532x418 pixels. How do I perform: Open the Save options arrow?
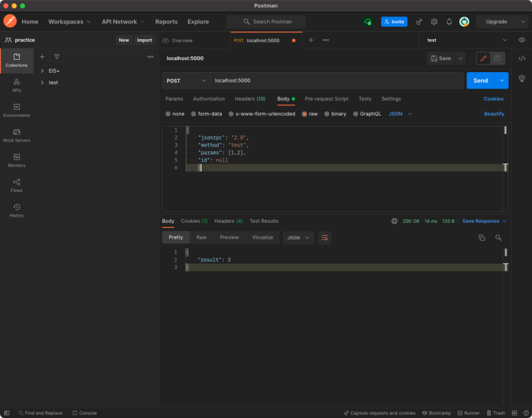(460, 58)
